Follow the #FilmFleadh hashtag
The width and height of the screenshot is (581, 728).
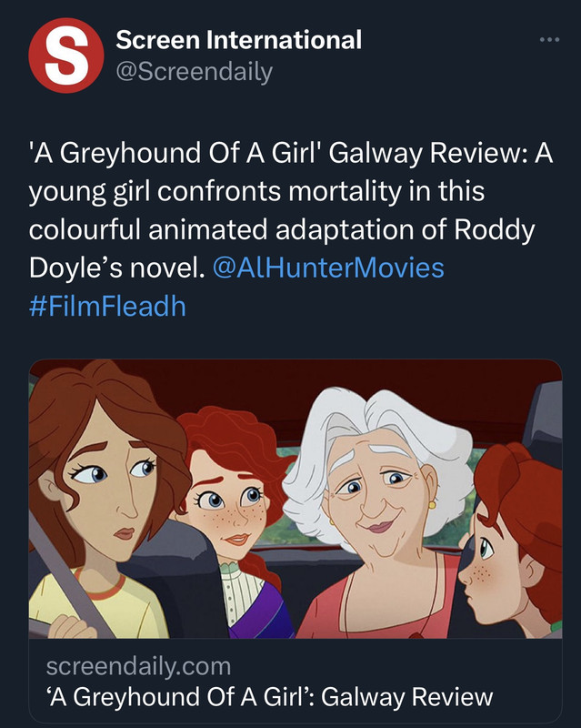pos(107,307)
